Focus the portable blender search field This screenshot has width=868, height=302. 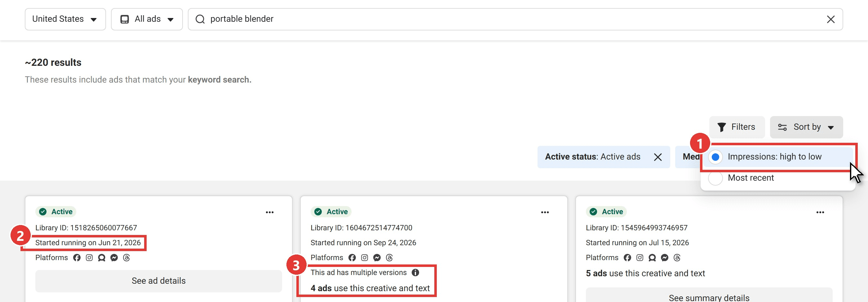[x=515, y=19]
